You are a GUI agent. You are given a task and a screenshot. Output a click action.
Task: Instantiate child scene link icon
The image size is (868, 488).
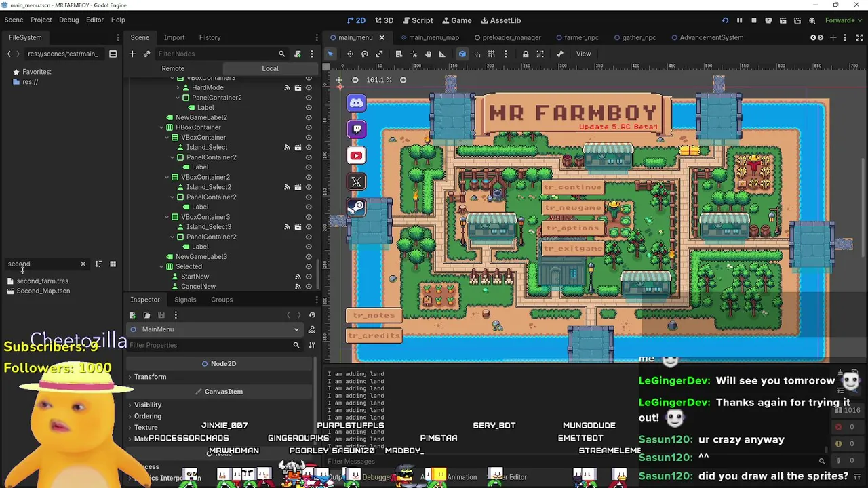(x=146, y=54)
